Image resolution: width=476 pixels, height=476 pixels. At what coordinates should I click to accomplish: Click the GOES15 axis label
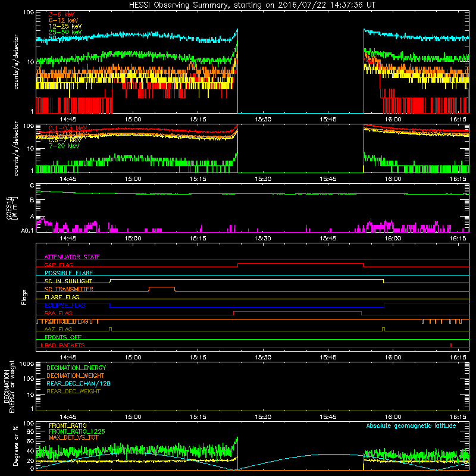click(x=12, y=208)
